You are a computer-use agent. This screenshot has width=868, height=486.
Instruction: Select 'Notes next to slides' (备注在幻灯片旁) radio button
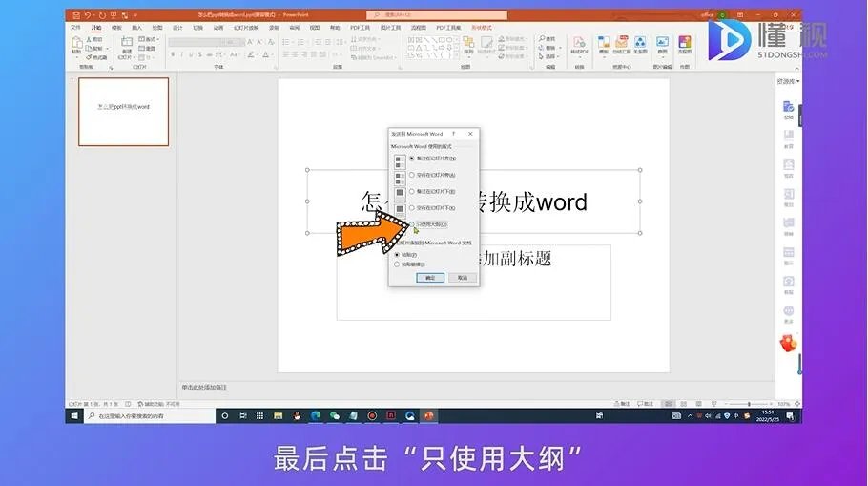click(x=412, y=158)
